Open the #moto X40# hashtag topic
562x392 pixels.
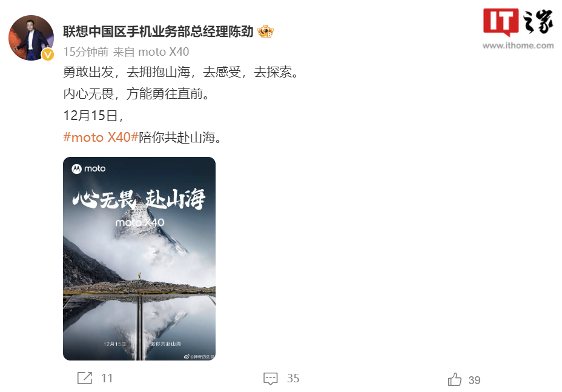(101, 137)
